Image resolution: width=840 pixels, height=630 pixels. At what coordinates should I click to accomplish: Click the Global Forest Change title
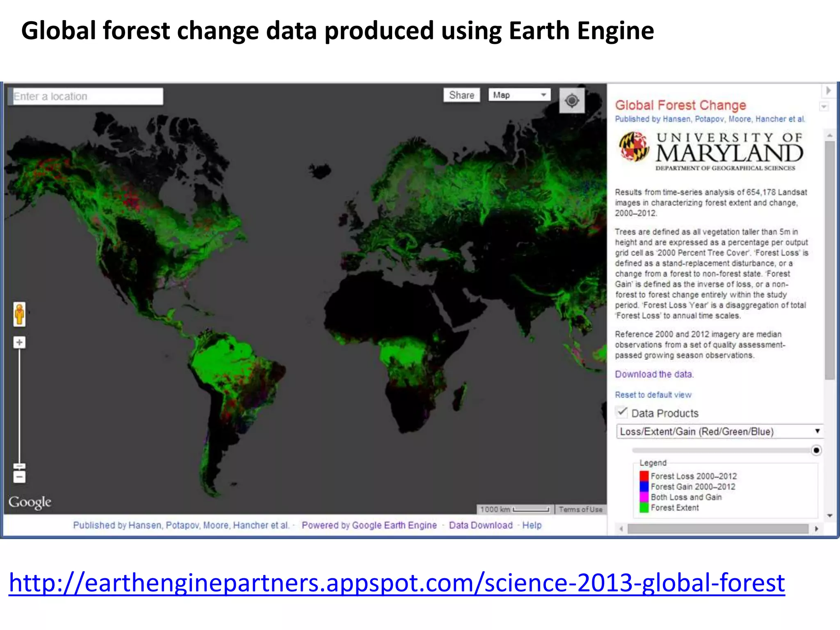(680, 105)
